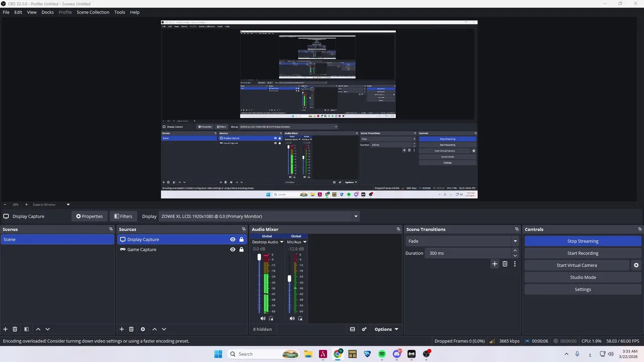Add a scene transition with plus
This screenshot has height=362, width=644.
(495, 264)
